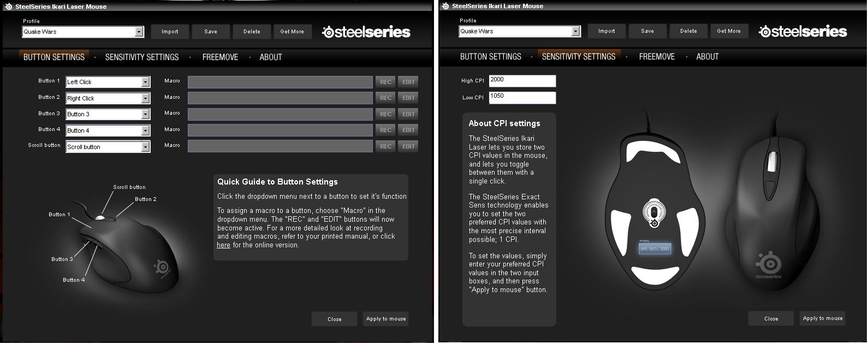
Task: Click Delete in the right window
Action: [688, 31]
